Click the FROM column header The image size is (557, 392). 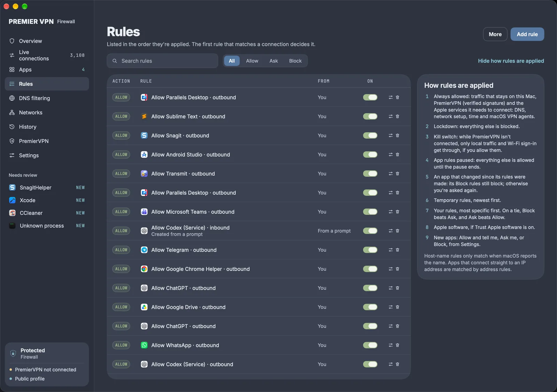[323, 81]
